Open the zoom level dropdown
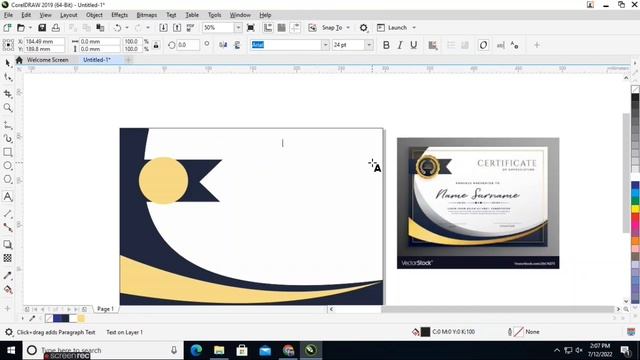This screenshot has height=360, width=640. [x=238, y=28]
